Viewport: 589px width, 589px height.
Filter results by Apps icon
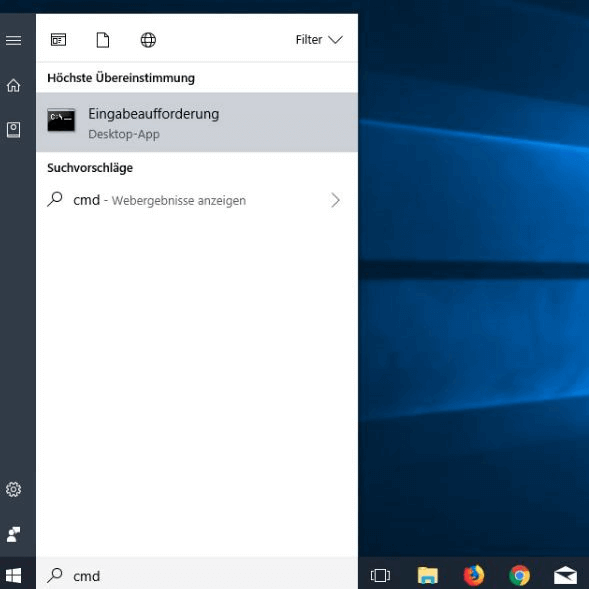pos(58,39)
